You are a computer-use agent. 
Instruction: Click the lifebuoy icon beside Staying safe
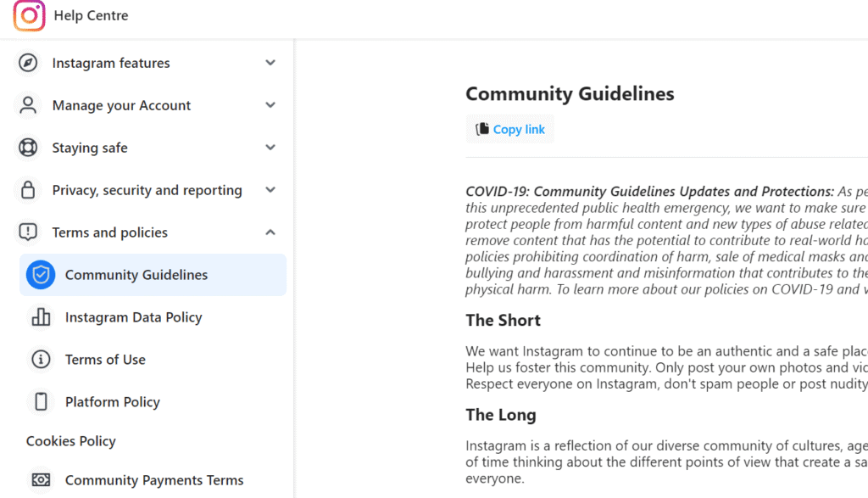pos(28,148)
